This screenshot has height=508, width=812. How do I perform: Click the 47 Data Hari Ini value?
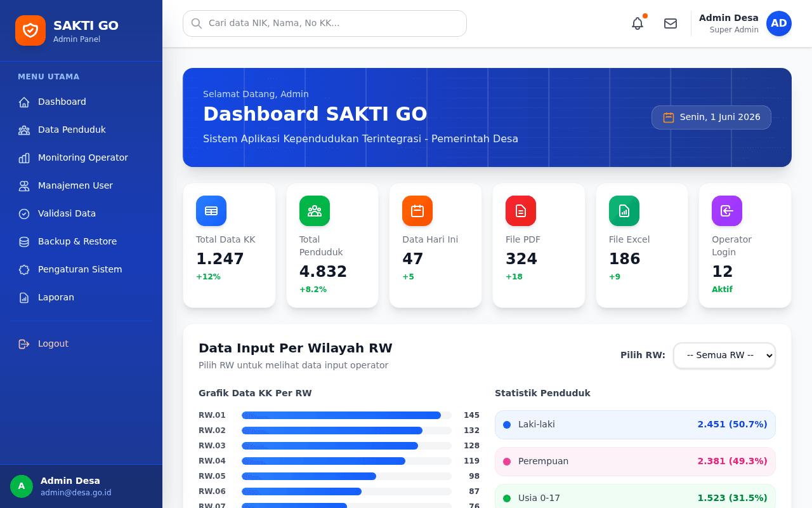click(413, 259)
